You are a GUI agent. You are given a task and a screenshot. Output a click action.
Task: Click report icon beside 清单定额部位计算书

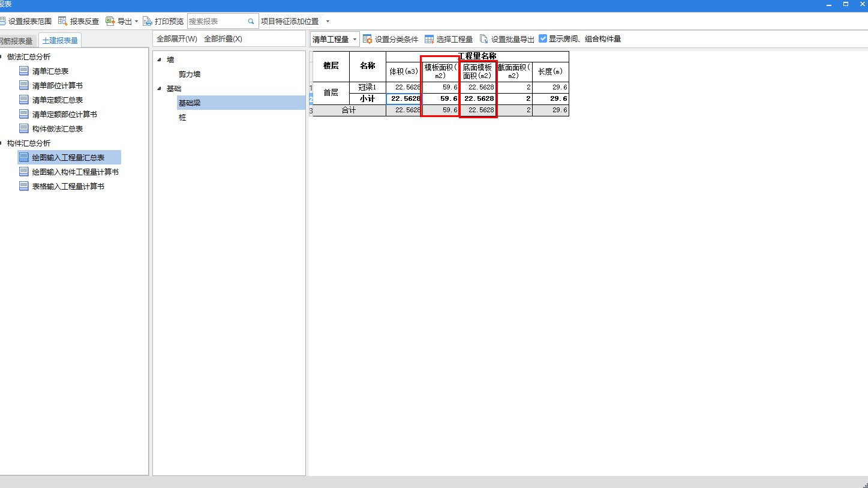point(24,114)
